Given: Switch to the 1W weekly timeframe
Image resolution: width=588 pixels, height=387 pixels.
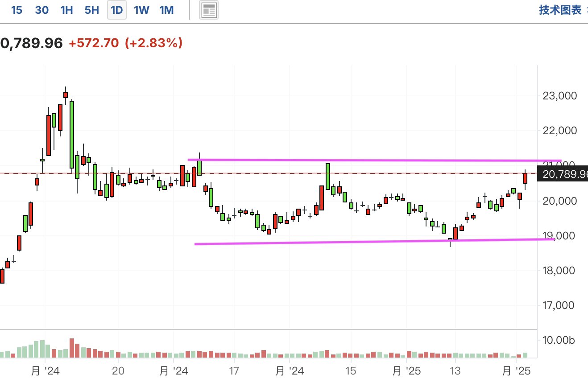Looking at the screenshot, I should 141,10.
